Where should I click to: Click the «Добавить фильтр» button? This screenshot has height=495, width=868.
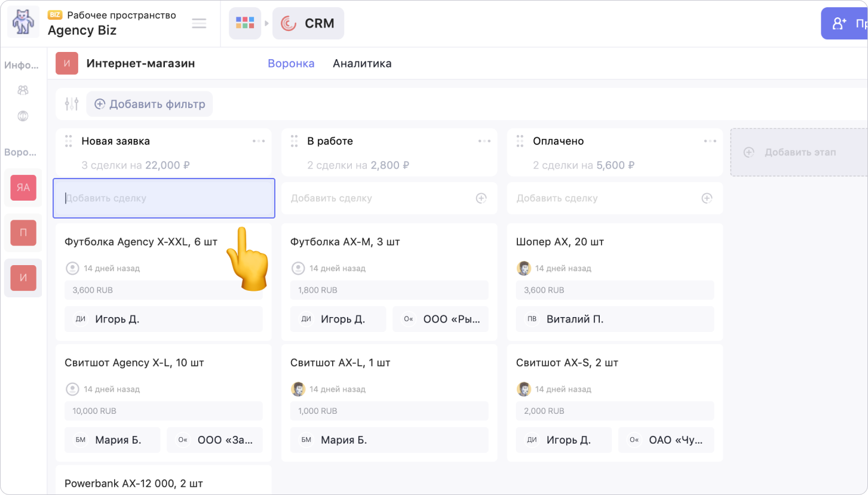click(x=149, y=104)
